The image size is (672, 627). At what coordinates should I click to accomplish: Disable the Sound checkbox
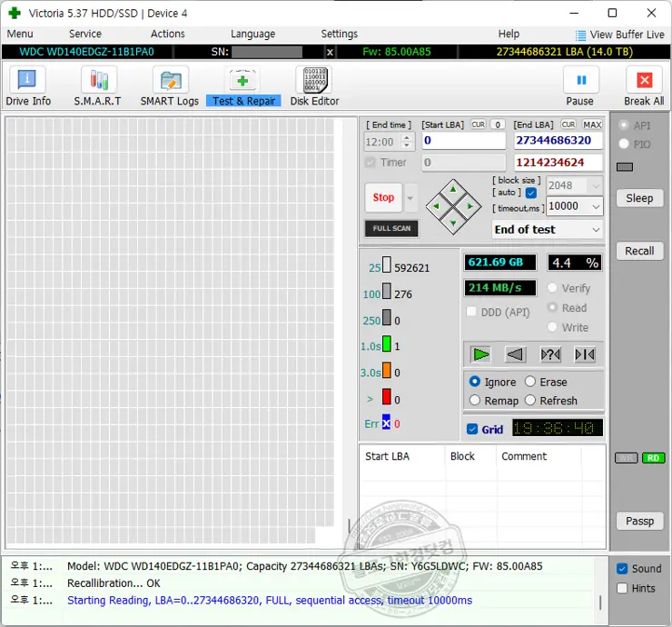point(622,569)
